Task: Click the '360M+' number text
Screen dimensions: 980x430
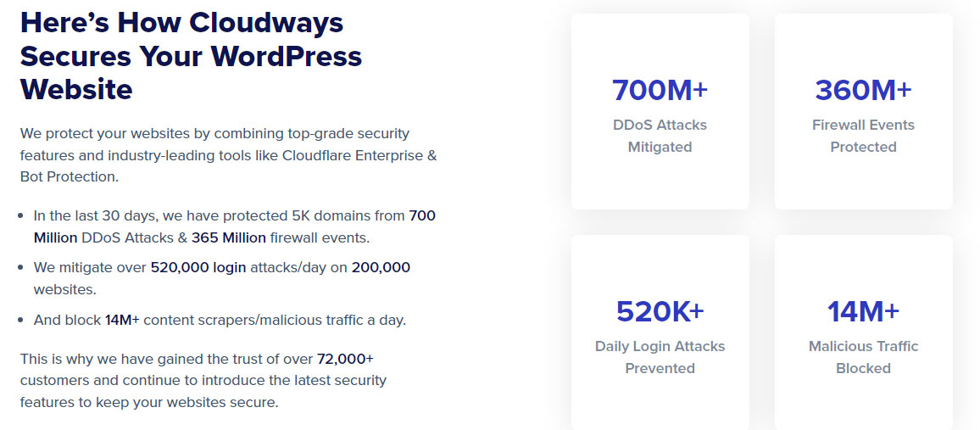Action: point(864,90)
